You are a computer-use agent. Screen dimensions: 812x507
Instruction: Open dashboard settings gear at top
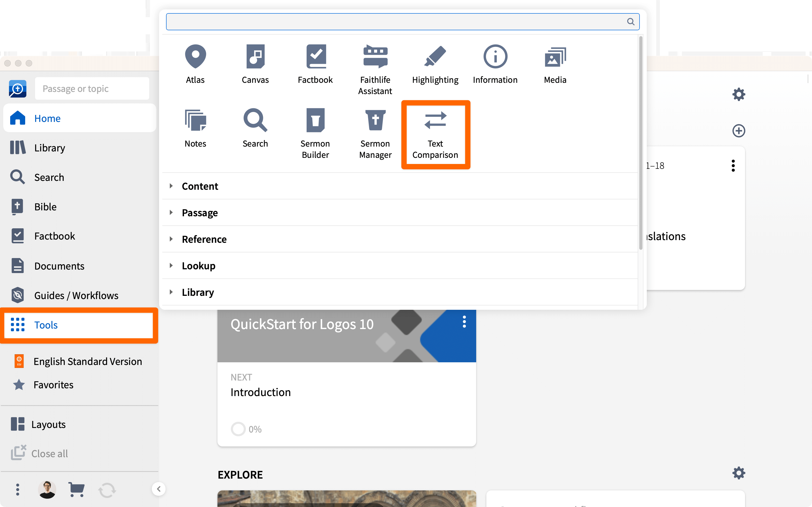pos(739,94)
